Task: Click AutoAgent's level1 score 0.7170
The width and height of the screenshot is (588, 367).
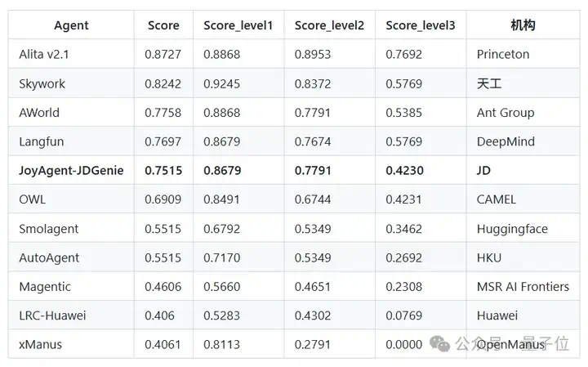Action: [221, 257]
